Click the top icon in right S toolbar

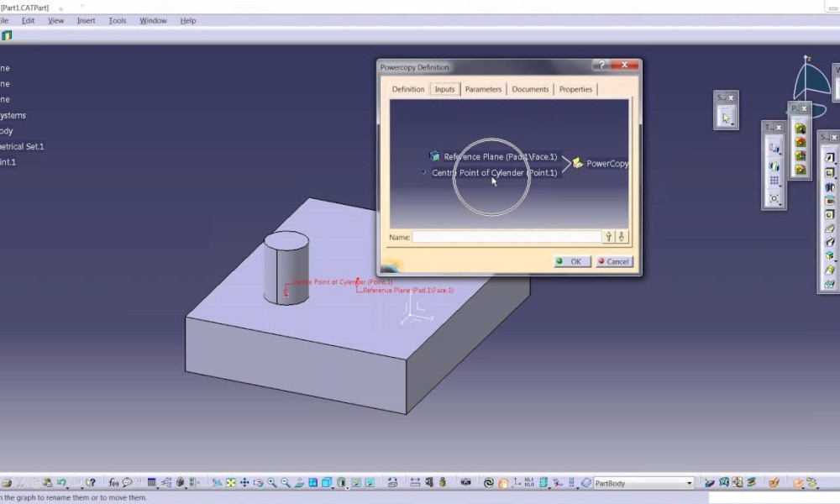[x=829, y=157]
